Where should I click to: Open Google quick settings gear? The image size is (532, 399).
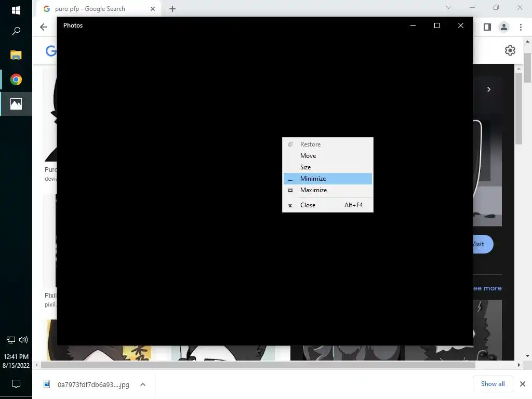pos(510,50)
